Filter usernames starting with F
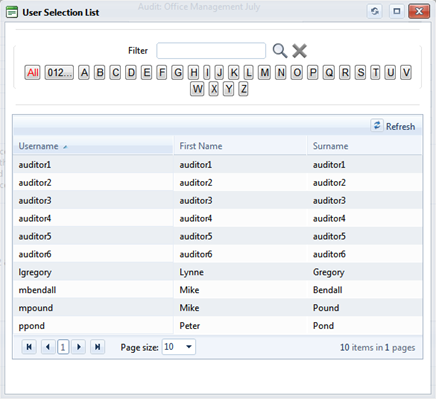This screenshot has width=436, height=399. pyautogui.click(x=162, y=72)
